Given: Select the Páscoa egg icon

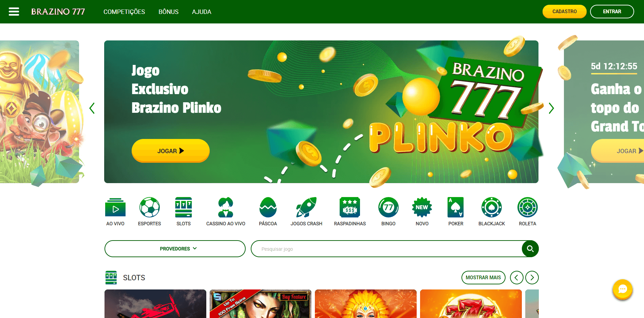Looking at the screenshot, I should click(x=268, y=207).
